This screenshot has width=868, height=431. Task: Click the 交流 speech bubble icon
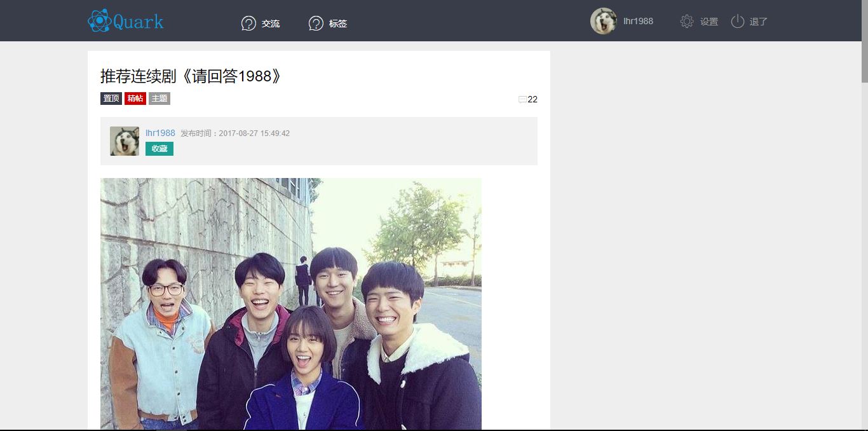pos(248,23)
